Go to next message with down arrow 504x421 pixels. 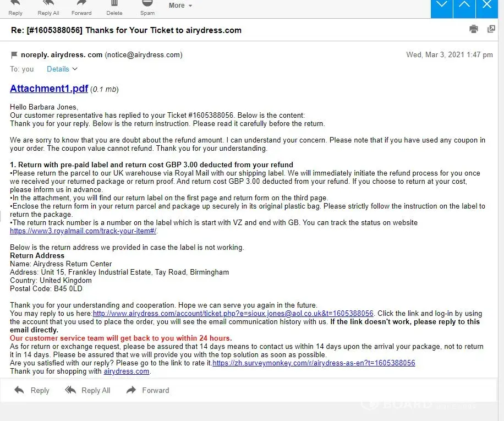point(442,8)
